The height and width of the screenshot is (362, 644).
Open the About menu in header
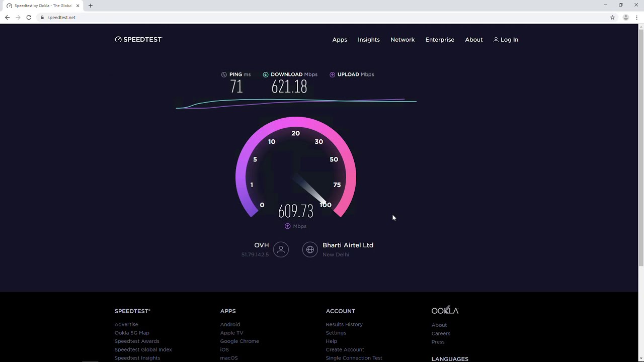pyautogui.click(x=474, y=40)
